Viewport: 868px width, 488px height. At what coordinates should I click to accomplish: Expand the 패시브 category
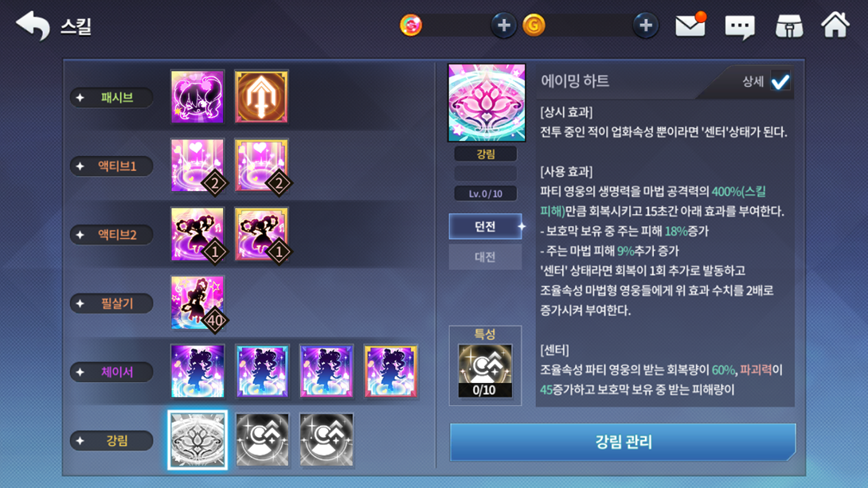[111, 97]
